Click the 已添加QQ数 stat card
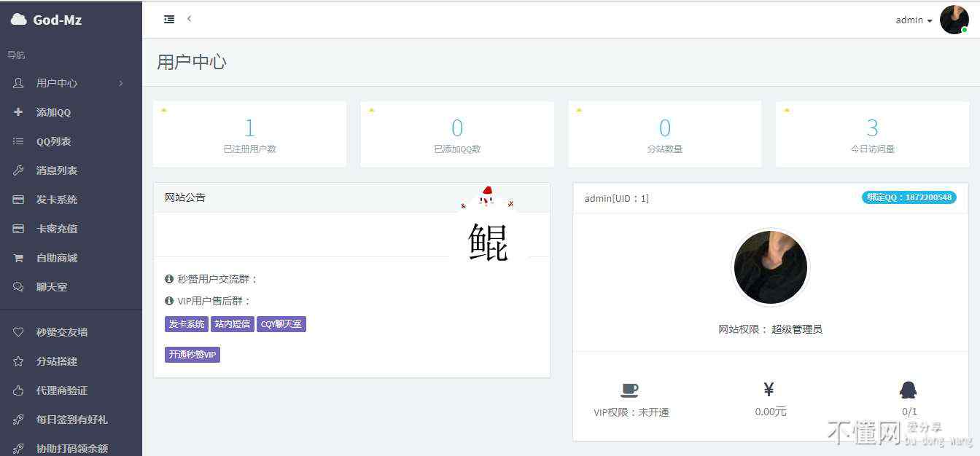980x456 pixels. (x=457, y=134)
